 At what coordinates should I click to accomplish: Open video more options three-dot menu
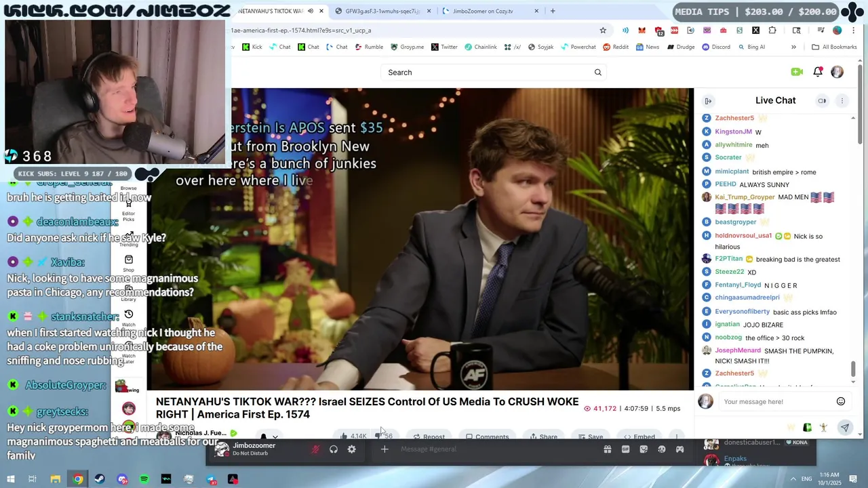(676, 436)
